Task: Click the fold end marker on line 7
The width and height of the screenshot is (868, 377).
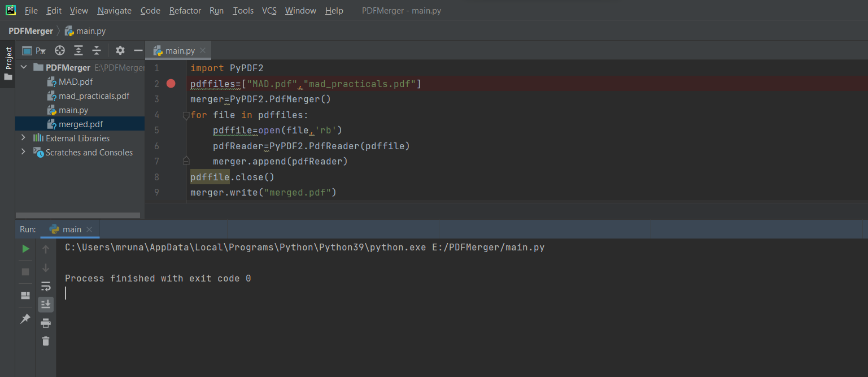Action: coord(186,162)
